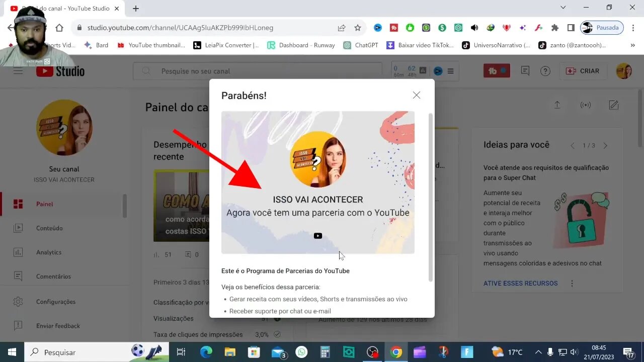Open the Bard bookmark
The image size is (644, 362).
point(97,45)
